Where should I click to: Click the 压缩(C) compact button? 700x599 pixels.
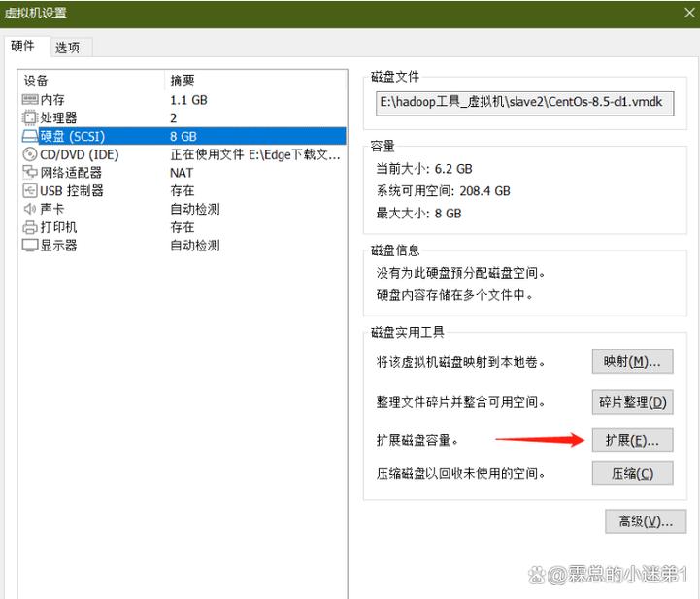[x=632, y=473]
